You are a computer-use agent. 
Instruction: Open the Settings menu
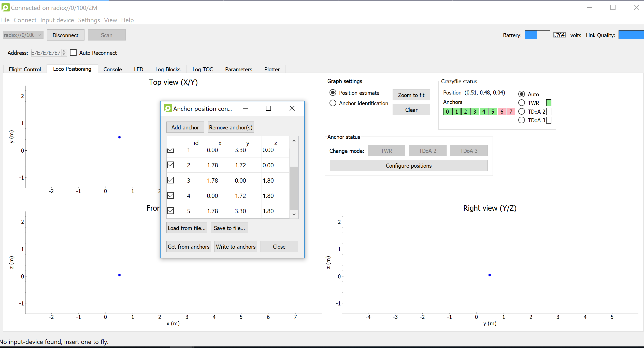(89, 20)
